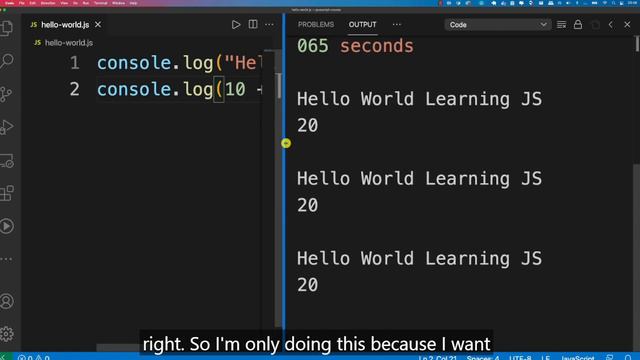Open the Edit menu in macOS menu bar
This screenshot has height=360, width=640.
click(33, 3)
